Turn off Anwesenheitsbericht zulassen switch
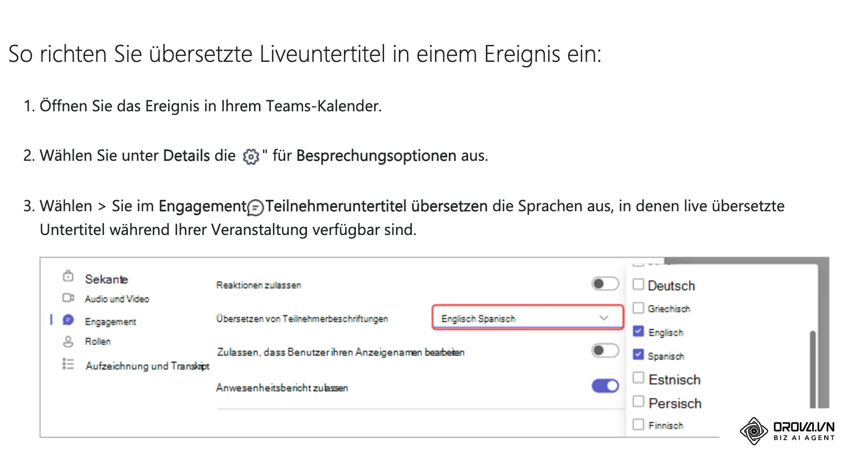The width and height of the screenshot is (868, 467). (605, 386)
